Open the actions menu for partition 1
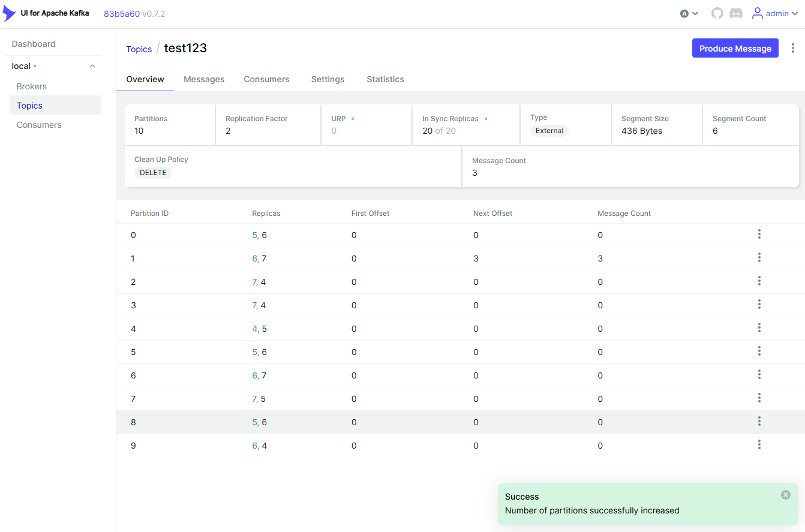Viewport: 805px width, 532px height. point(759,258)
